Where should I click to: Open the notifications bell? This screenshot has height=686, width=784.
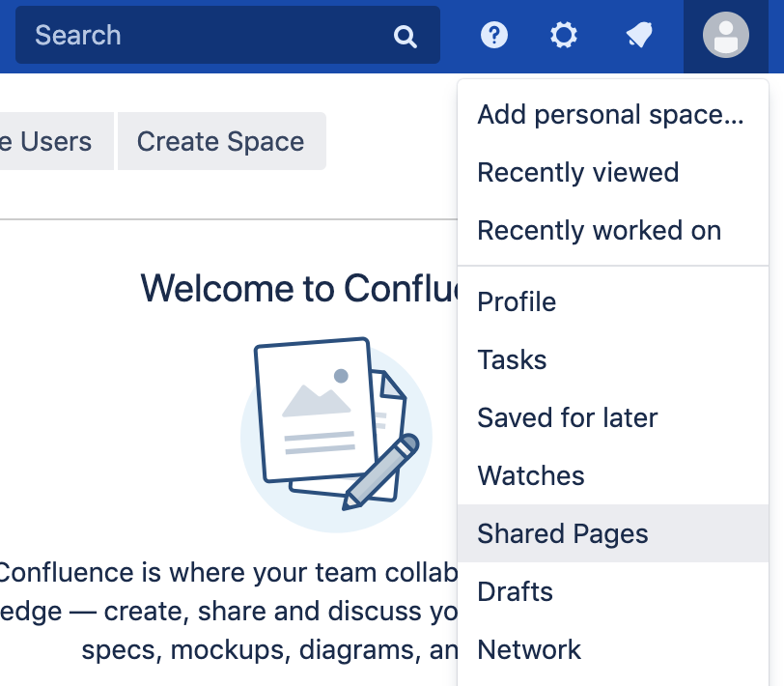click(x=639, y=35)
